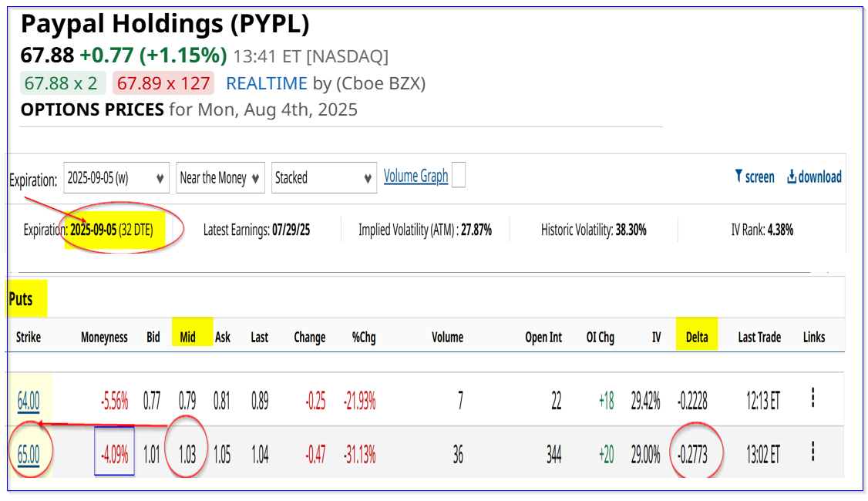Sort by the Volume column header

(x=447, y=337)
